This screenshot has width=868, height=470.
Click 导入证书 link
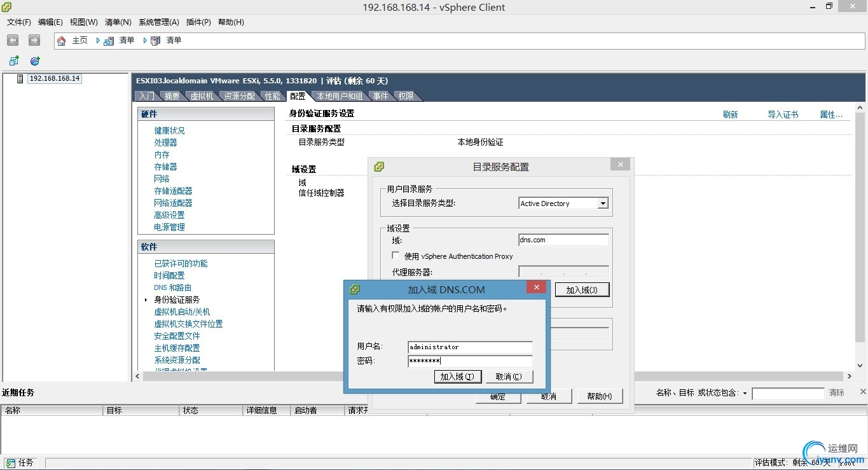pos(783,114)
